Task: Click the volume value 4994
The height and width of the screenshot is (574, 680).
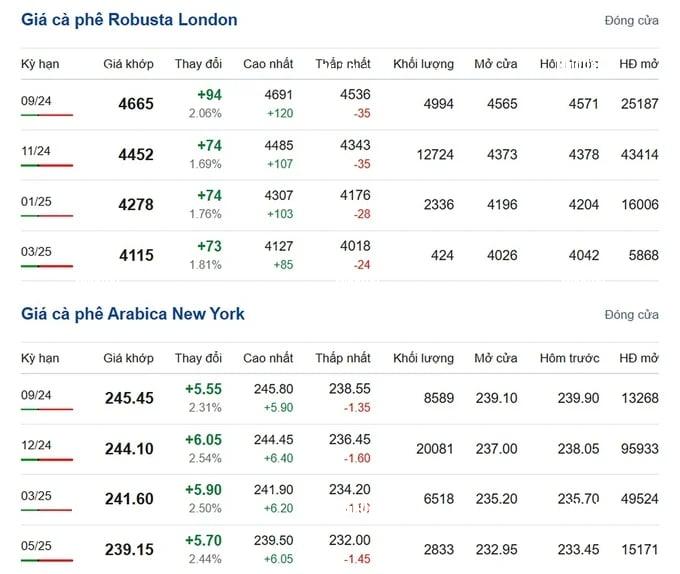Action: pos(438,104)
